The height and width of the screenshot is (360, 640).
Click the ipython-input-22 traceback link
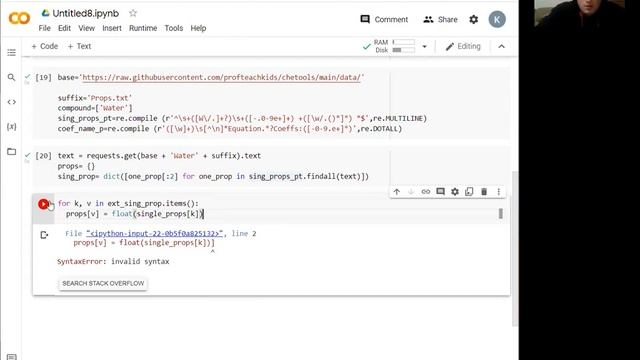tap(155, 233)
